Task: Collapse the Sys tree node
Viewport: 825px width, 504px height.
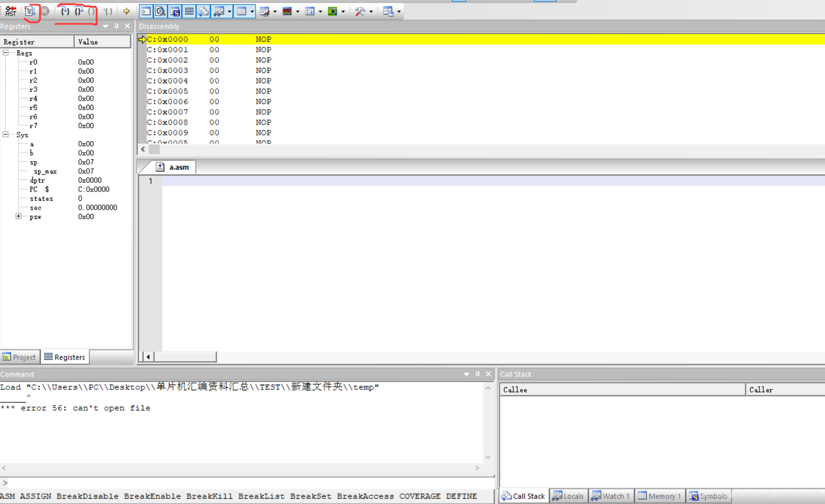Action: [x=6, y=134]
